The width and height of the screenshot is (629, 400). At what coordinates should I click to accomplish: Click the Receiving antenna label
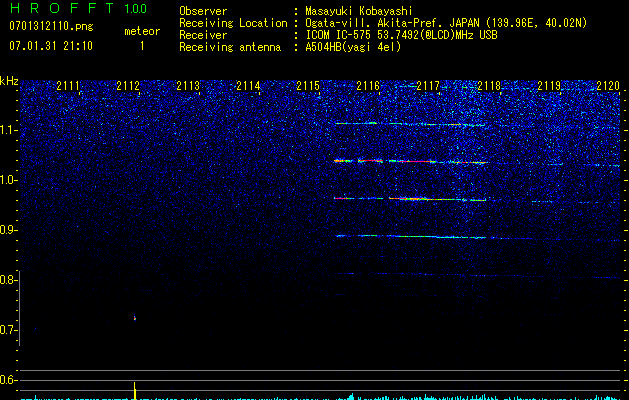[x=230, y=47]
